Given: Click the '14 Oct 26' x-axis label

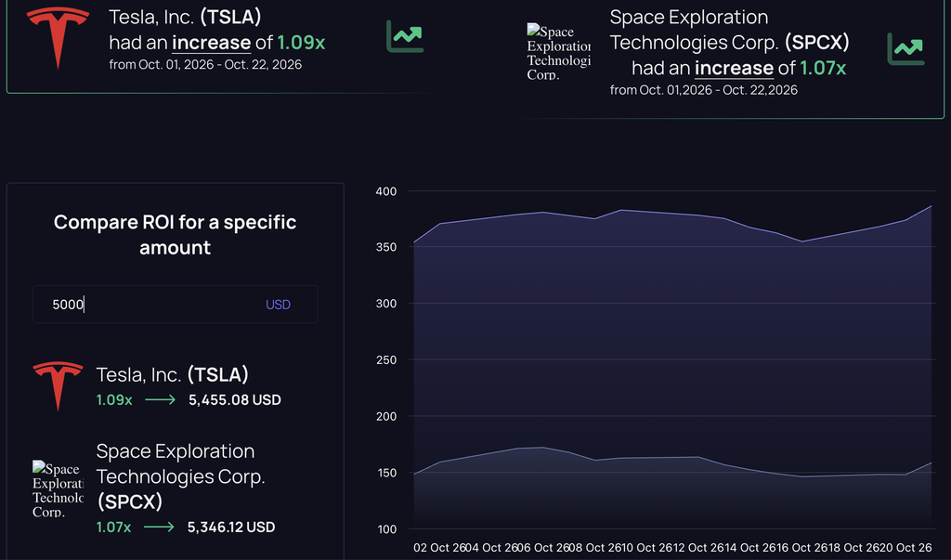Looking at the screenshot, I should click(x=749, y=547).
